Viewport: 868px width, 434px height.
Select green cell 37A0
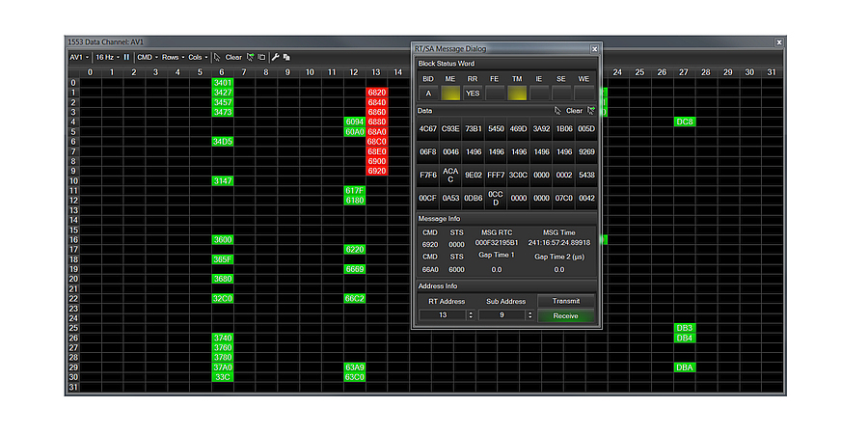pyautogui.click(x=222, y=367)
